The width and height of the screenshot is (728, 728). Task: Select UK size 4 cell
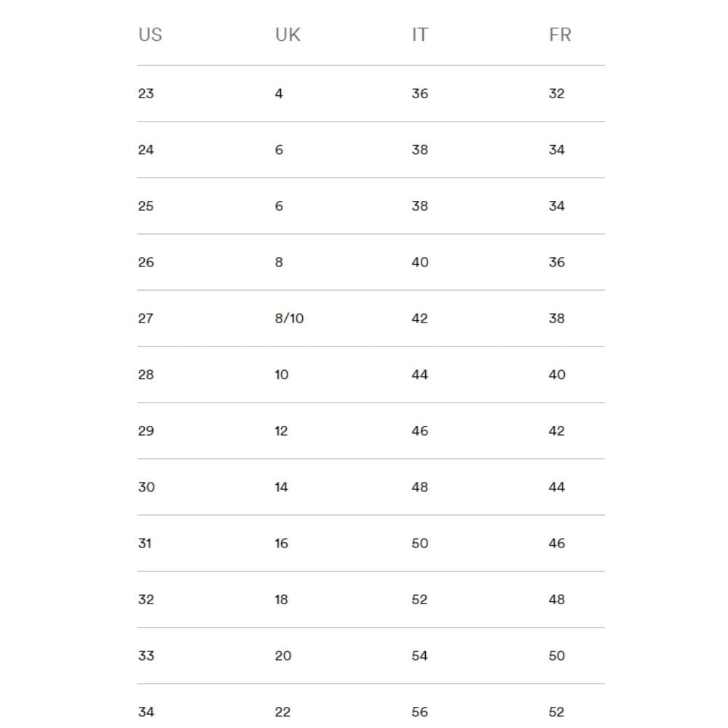pos(279,93)
